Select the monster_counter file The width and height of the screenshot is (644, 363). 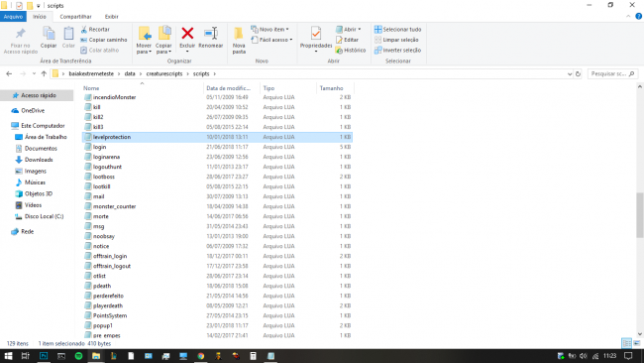coord(218,206)
